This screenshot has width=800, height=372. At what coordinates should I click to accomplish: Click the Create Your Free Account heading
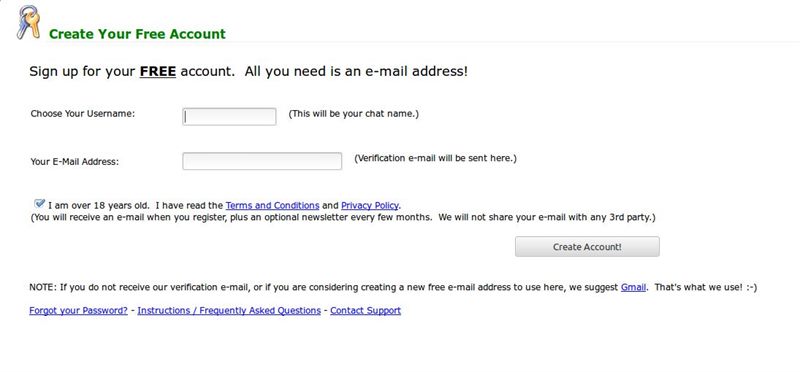coord(137,34)
